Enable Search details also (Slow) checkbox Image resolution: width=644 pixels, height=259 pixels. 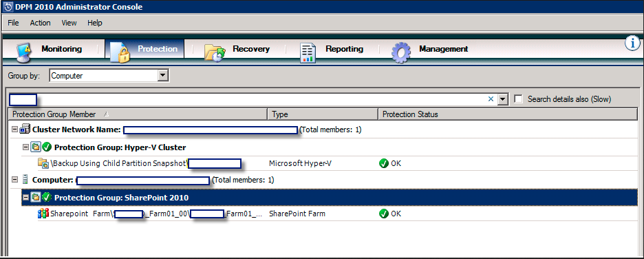[x=519, y=99]
